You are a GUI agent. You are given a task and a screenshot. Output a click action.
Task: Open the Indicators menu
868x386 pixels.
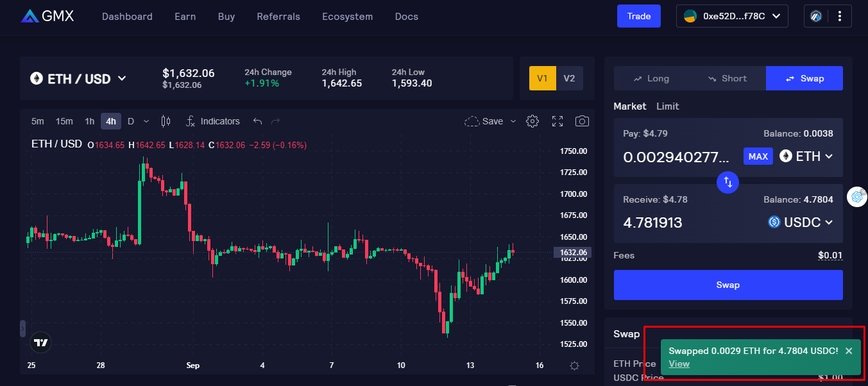tap(213, 121)
